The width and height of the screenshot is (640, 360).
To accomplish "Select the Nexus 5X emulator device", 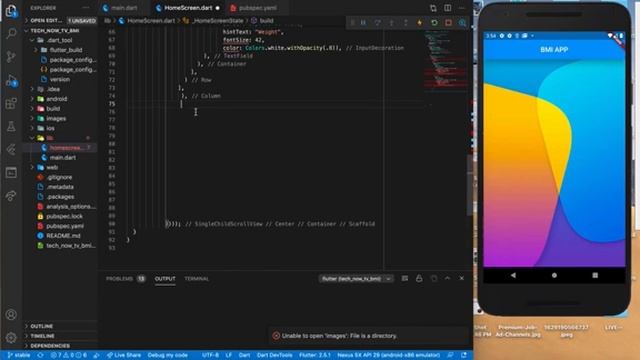I will [x=389, y=355].
